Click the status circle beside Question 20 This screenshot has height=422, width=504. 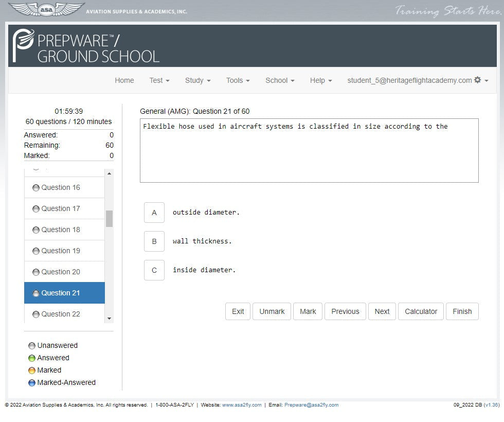pos(36,272)
